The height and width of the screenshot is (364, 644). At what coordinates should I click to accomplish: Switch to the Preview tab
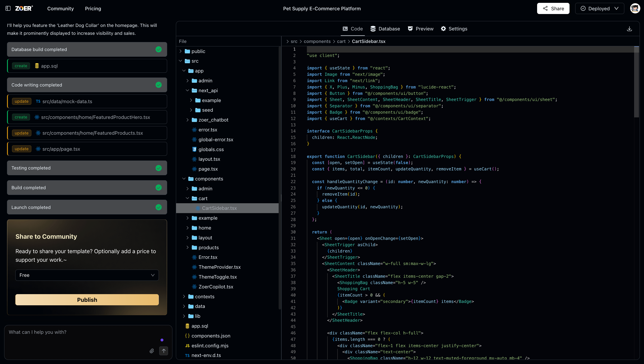[420, 28]
